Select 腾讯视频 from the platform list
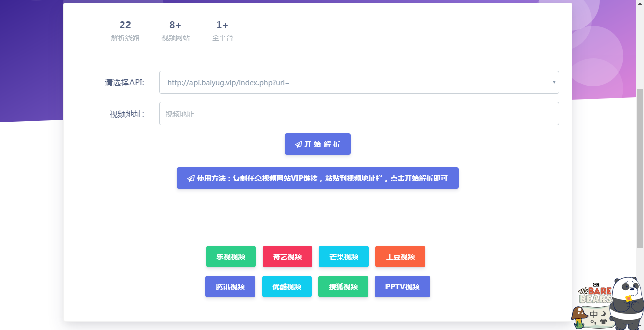Screen dimensions: 644x330 tap(230, 286)
